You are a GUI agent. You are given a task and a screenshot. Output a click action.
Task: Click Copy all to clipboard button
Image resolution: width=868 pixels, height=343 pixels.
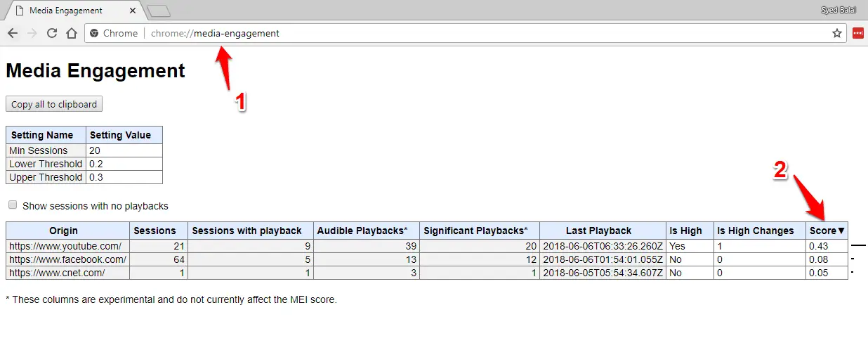point(54,104)
